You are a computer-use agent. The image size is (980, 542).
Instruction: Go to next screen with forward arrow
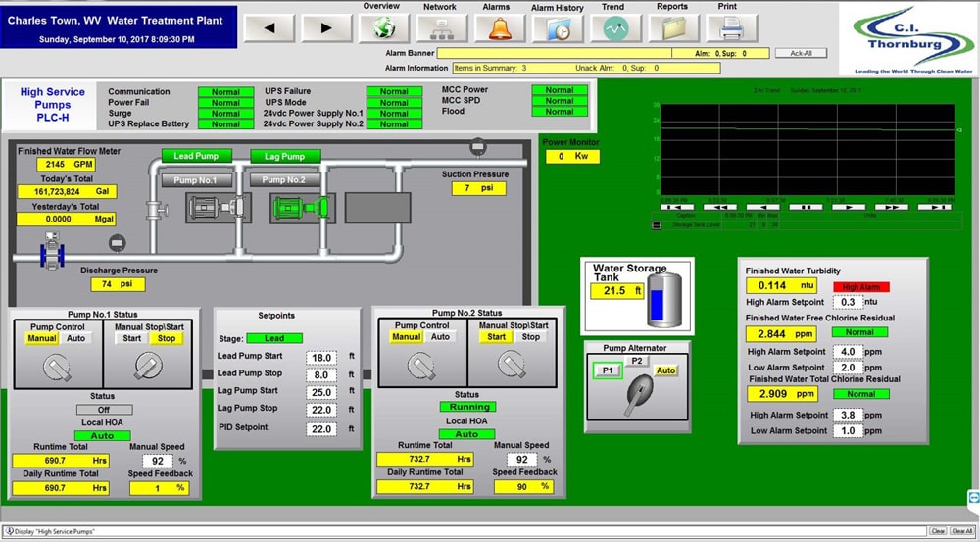pos(327,27)
